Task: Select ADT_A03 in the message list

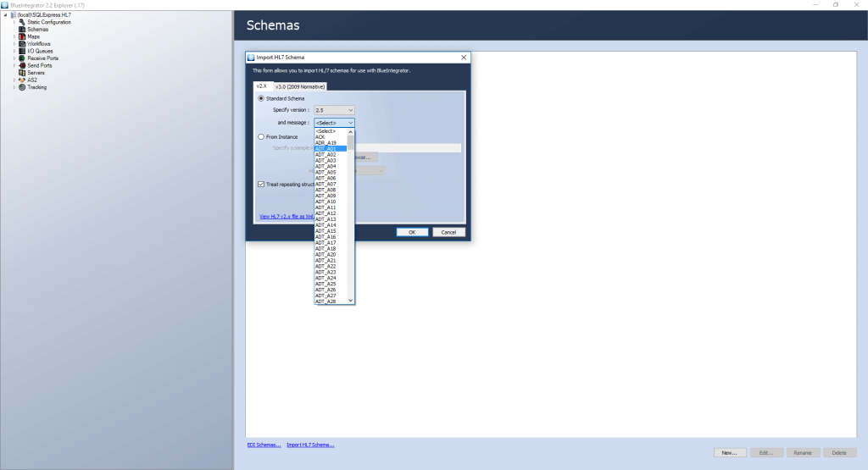Action: 331,160
